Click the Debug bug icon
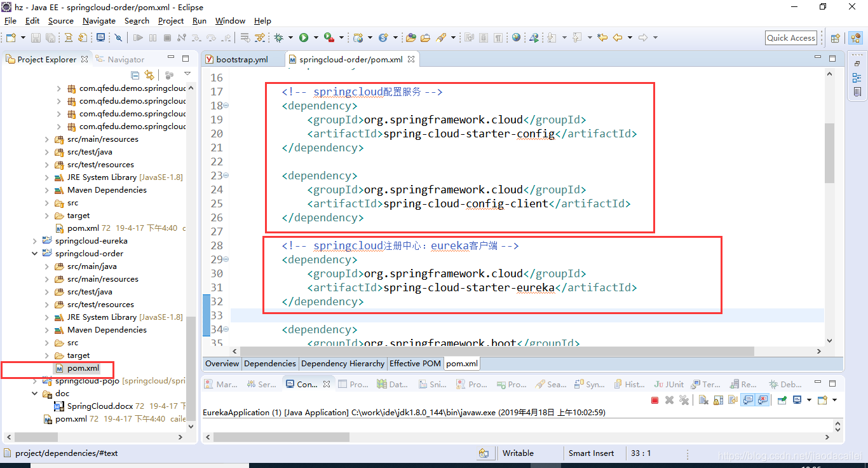Viewport: 868px width, 468px height. tap(278, 38)
